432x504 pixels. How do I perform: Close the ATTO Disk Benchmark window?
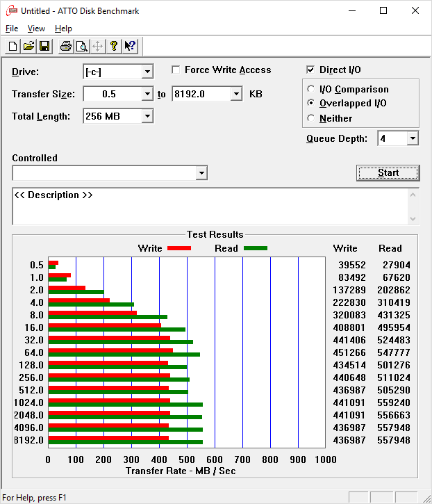[x=415, y=10]
